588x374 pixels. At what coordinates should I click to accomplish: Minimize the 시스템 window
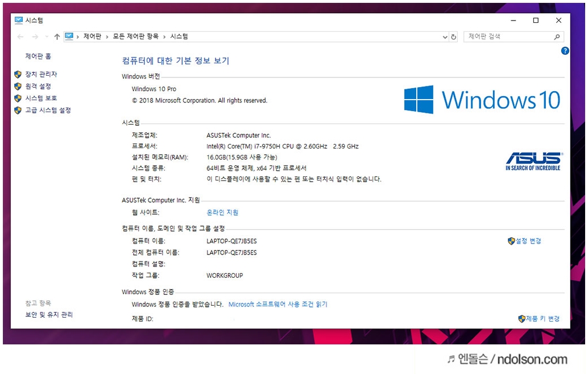tap(514, 20)
